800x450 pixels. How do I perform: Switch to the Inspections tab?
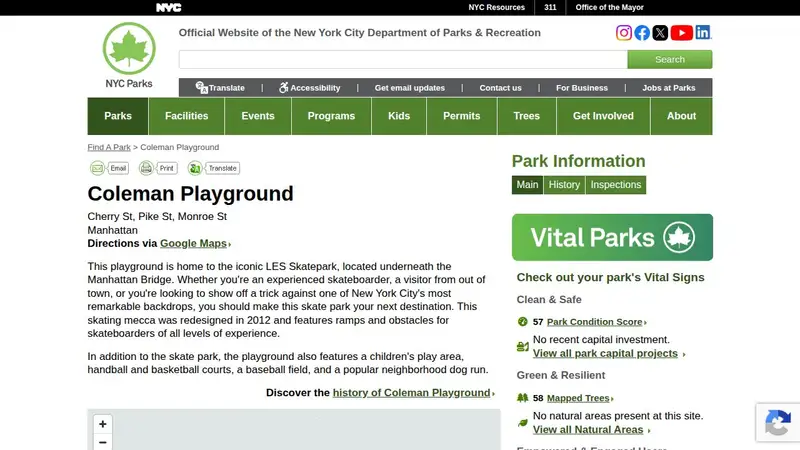pos(616,185)
